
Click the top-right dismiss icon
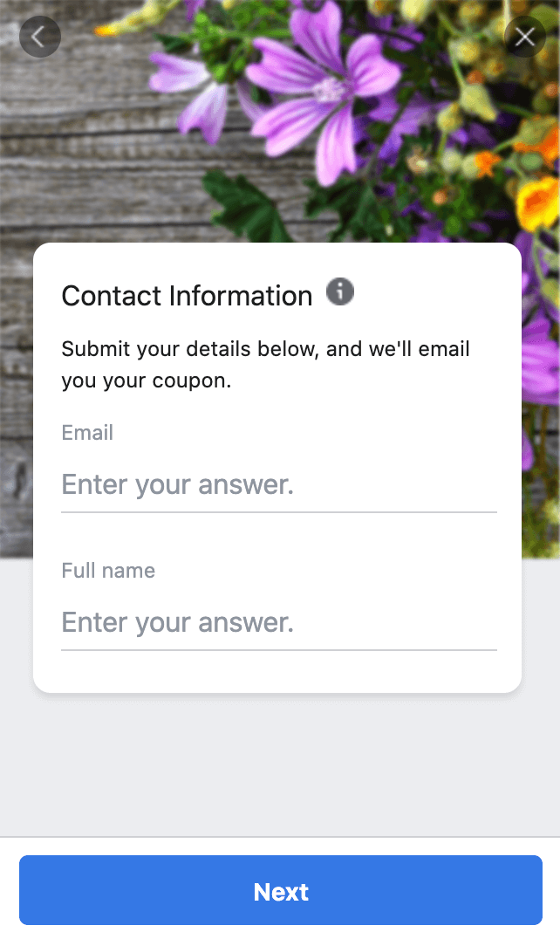pyautogui.click(x=524, y=37)
